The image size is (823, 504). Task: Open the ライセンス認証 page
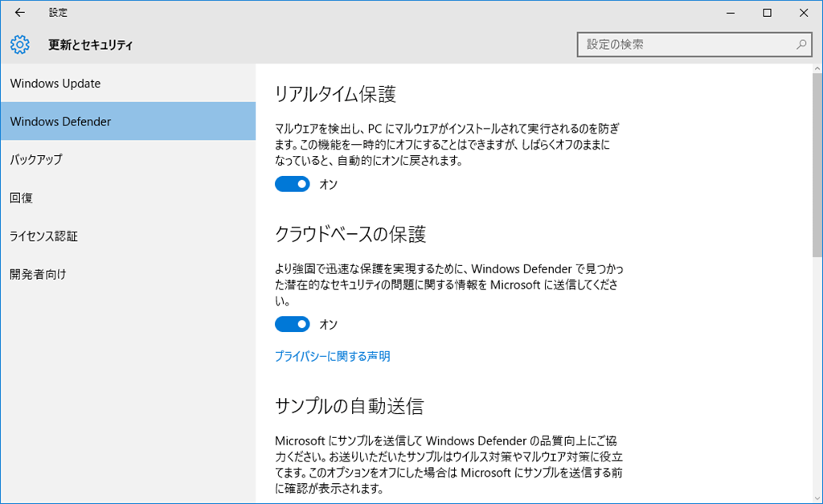tap(44, 236)
